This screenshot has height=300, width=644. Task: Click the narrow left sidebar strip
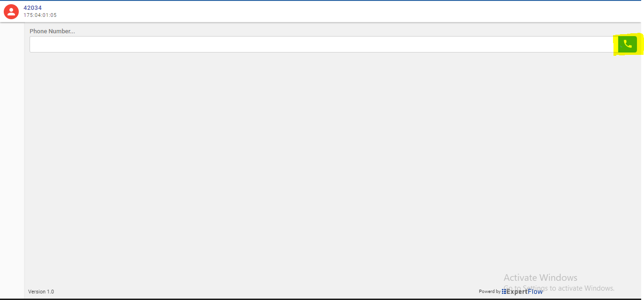tap(12, 159)
